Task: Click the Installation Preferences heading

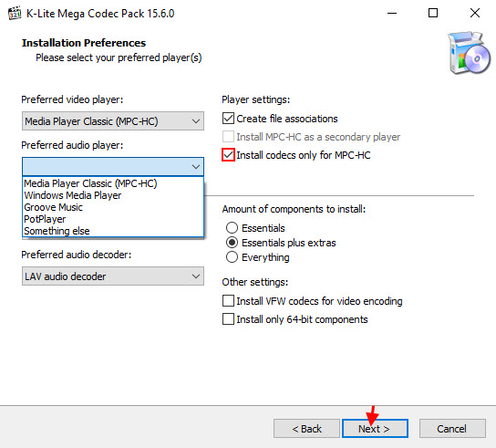Action: [84, 43]
